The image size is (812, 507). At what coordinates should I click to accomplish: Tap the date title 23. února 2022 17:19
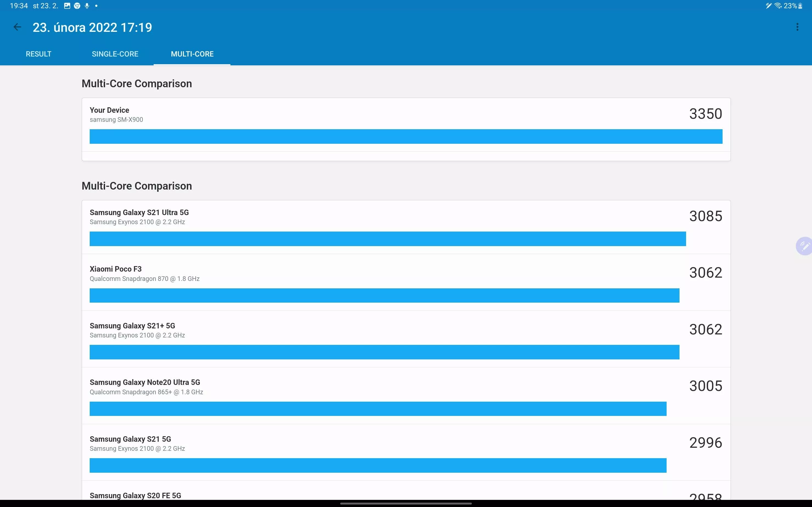[x=92, y=27]
